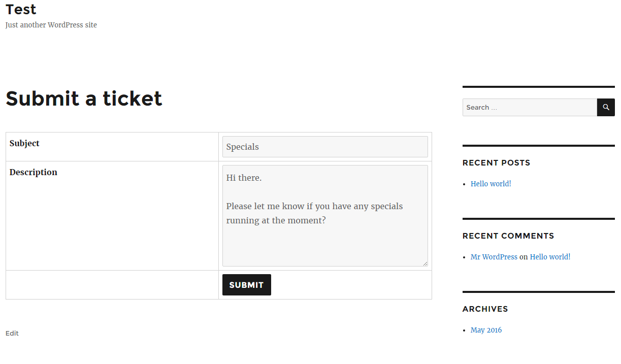621x364 pixels.
Task: Open the Edit page link
Action: click(12, 333)
